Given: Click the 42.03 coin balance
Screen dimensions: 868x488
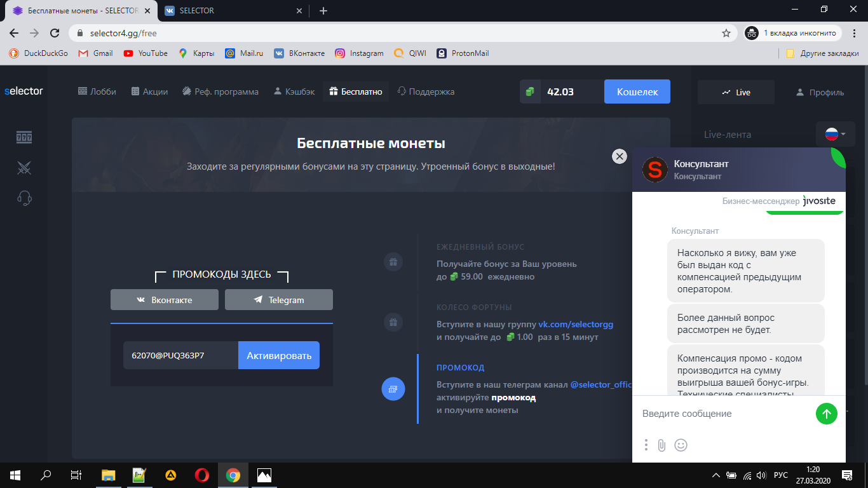Looking at the screenshot, I should [x=560, y=91].
